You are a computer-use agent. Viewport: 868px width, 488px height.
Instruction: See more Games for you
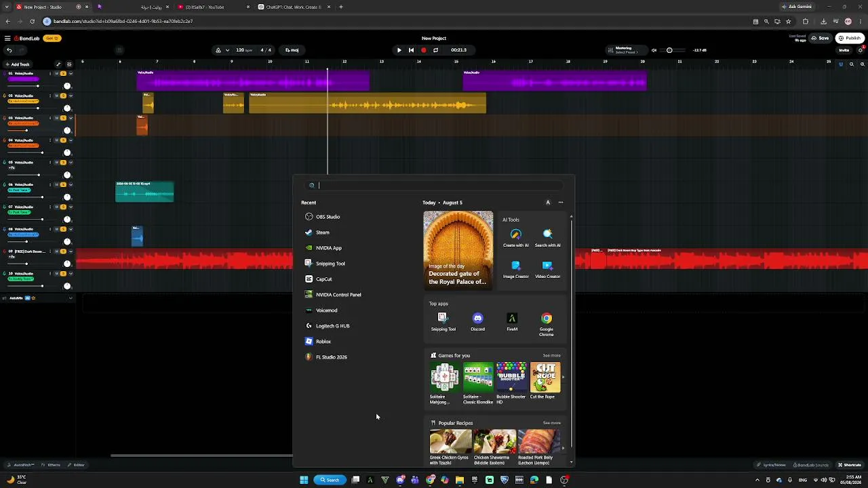click(x=551, y=356)
